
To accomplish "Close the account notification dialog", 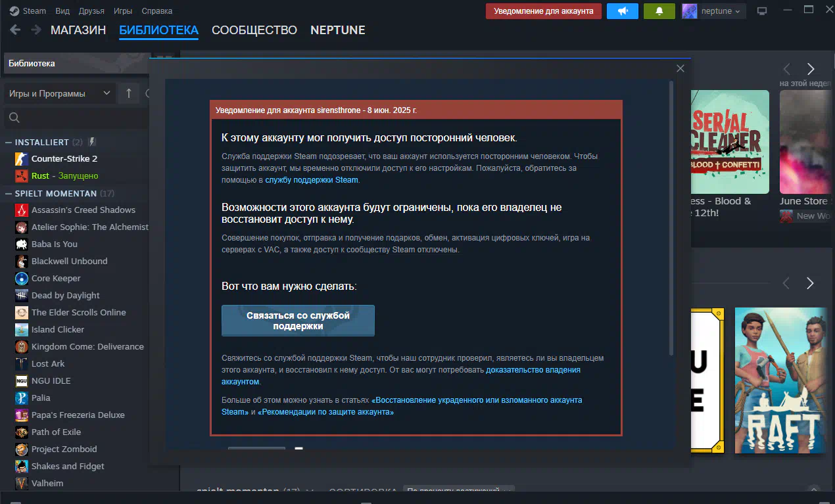I will point(680,68).
